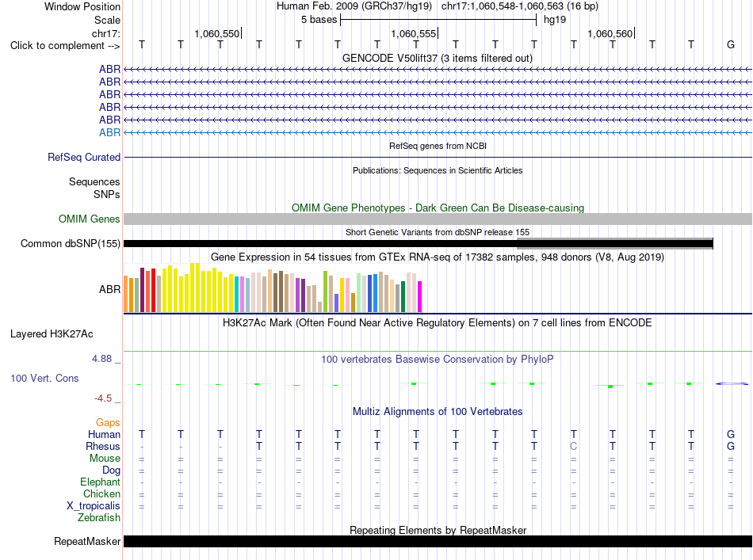The height and width of the screenshot is (560, 753).
Task: Click the G base in the sequence row
Action: tap(731, 44)
